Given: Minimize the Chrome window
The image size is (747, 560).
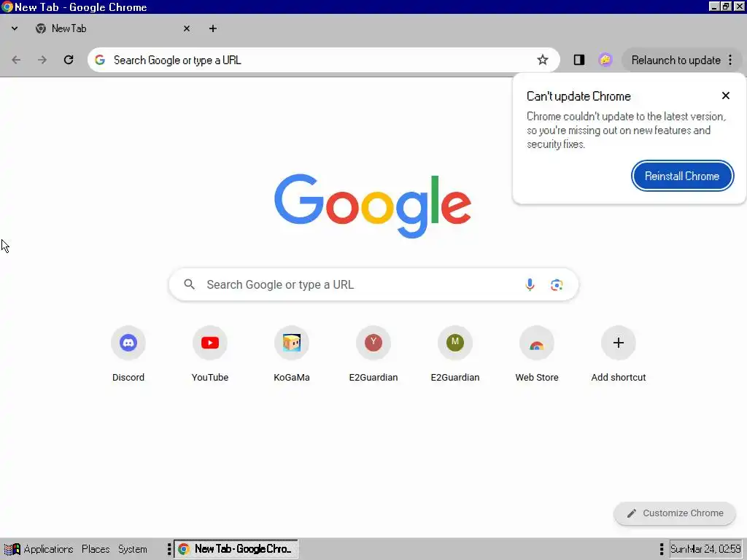Looking at the screenshot, I should (713, 7).
